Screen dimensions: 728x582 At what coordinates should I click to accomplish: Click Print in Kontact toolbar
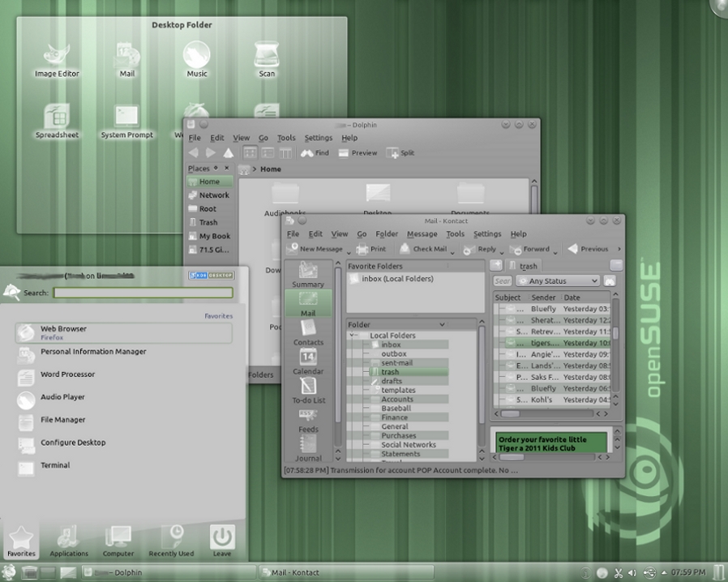point(371,249)
